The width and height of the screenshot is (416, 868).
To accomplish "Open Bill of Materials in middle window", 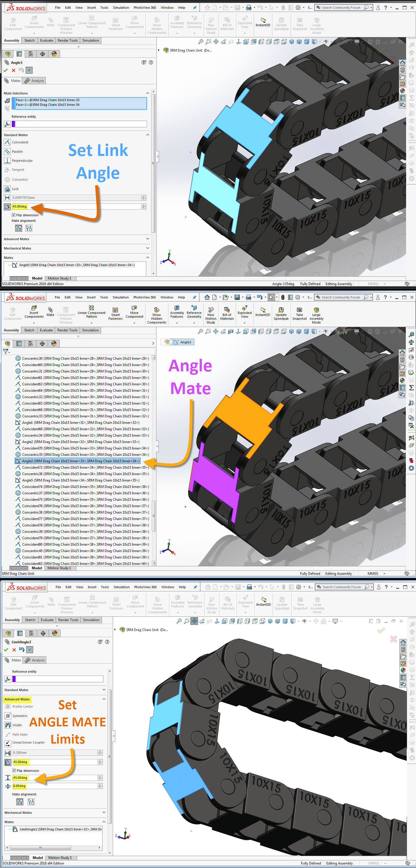I will tap(227, 313).
